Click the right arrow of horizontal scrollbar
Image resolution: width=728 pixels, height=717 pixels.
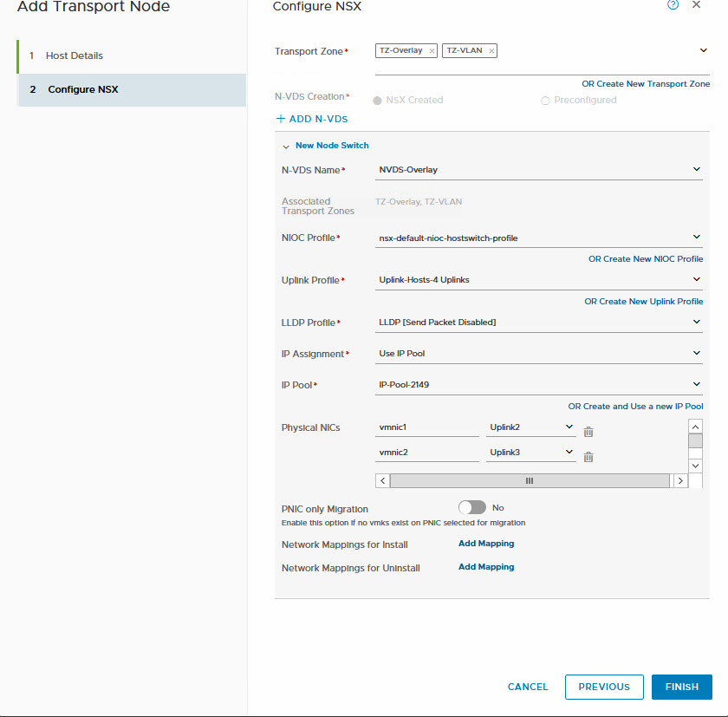[x=680, y=480]
